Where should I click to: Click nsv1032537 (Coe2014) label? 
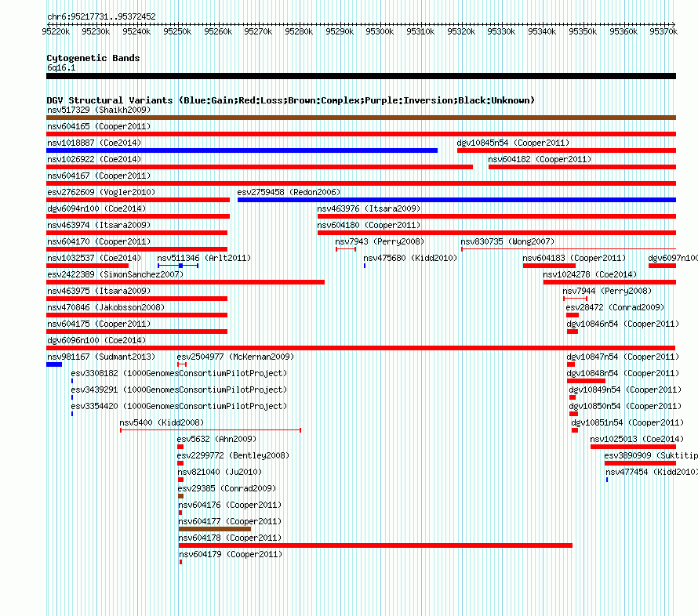pos(94,258)
